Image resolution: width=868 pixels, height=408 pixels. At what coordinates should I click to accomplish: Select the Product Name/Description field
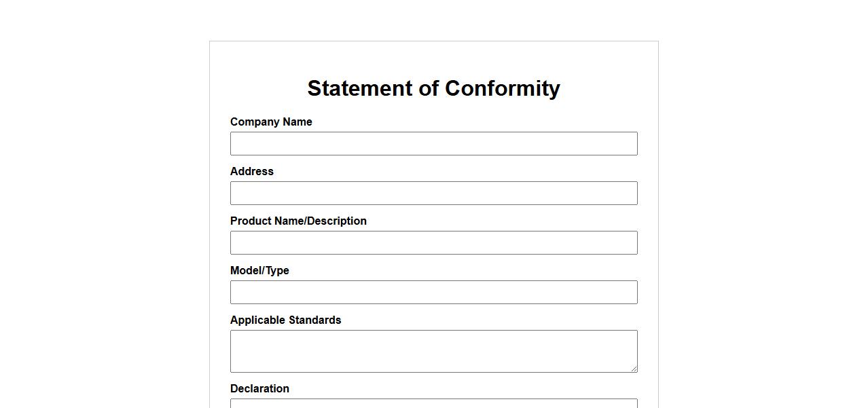point(433,243)
